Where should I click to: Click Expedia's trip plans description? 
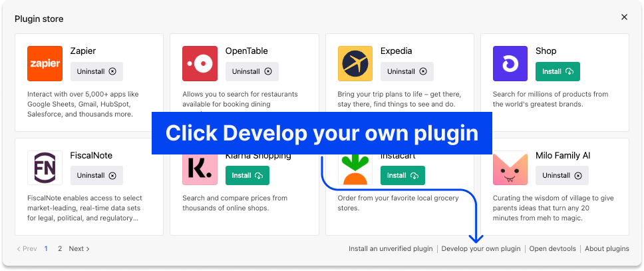(x=399, y=99)
